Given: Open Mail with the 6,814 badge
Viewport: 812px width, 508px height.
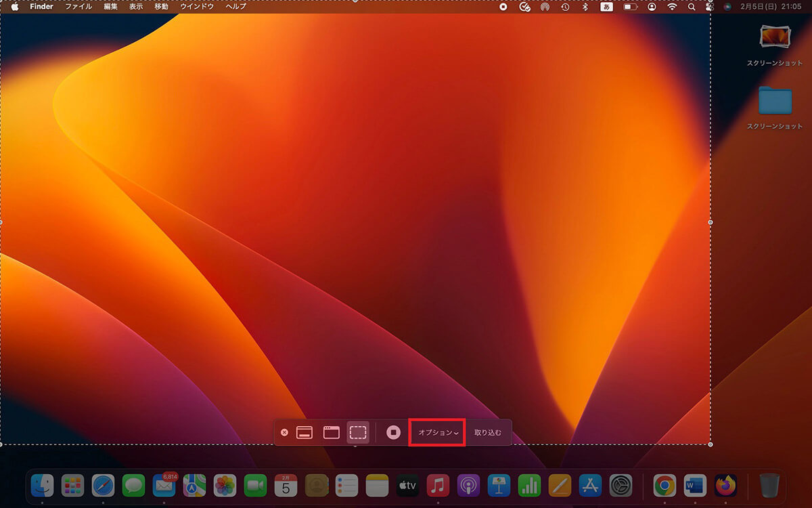Looking at the screenshot, I should click(164, 485).
